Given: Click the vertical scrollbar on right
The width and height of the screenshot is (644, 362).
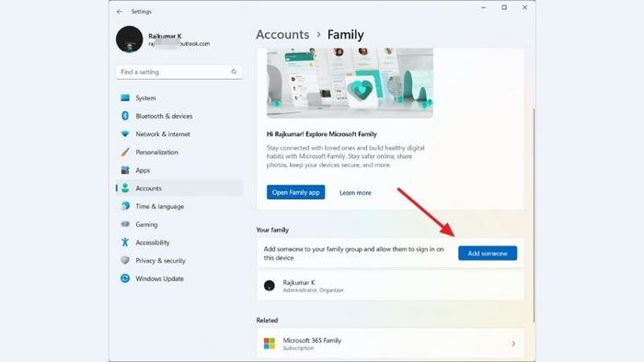Looking at the screenshot, I should (534, 215).
